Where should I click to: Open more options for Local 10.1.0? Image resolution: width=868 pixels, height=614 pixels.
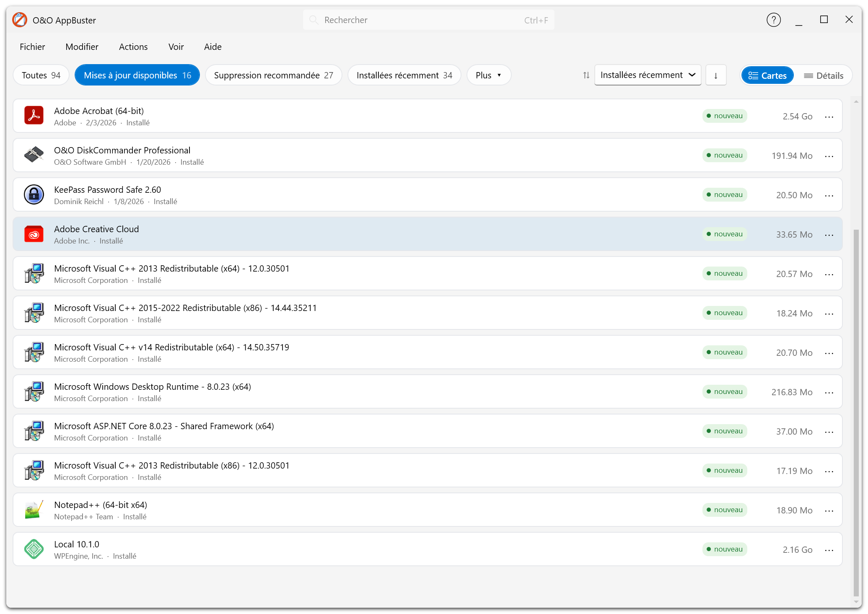point(829,550)
